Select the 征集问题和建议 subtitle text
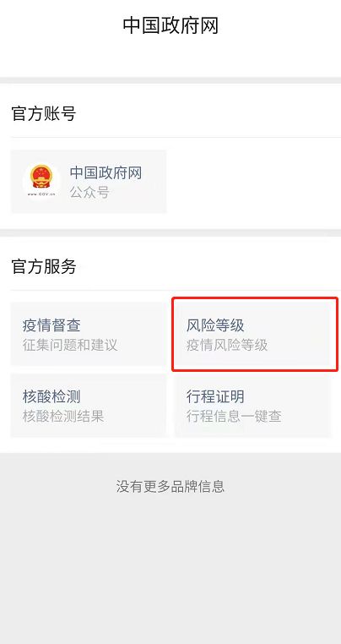This screenshot has height=644, width=341. pyautogui.click(x=70, y=345)
